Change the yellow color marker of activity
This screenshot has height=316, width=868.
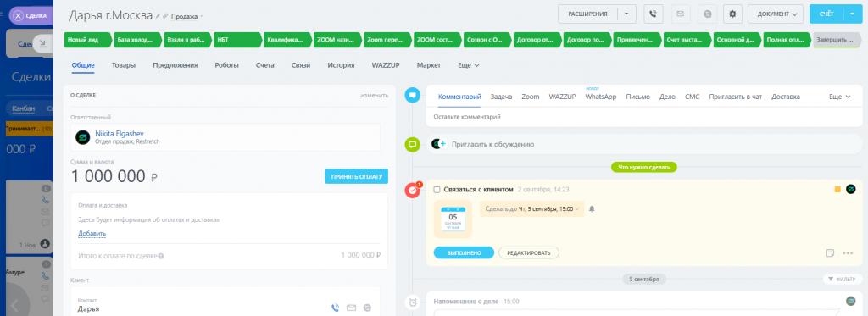(837, 189)
